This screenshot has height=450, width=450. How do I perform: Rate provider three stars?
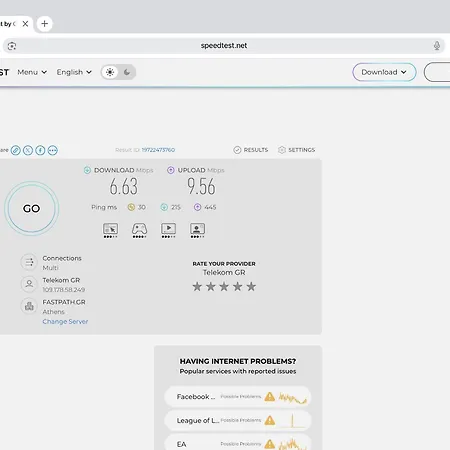pos(224,286)
